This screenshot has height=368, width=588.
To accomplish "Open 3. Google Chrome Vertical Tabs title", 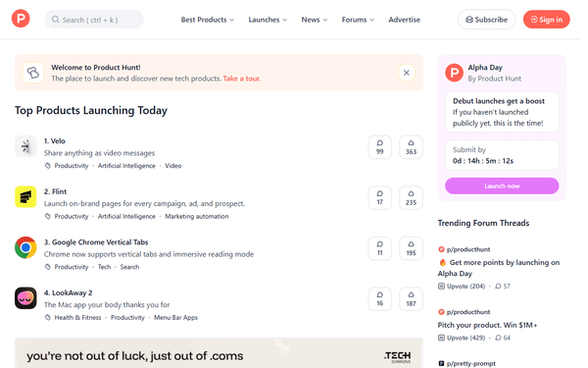I will (96, 242).
